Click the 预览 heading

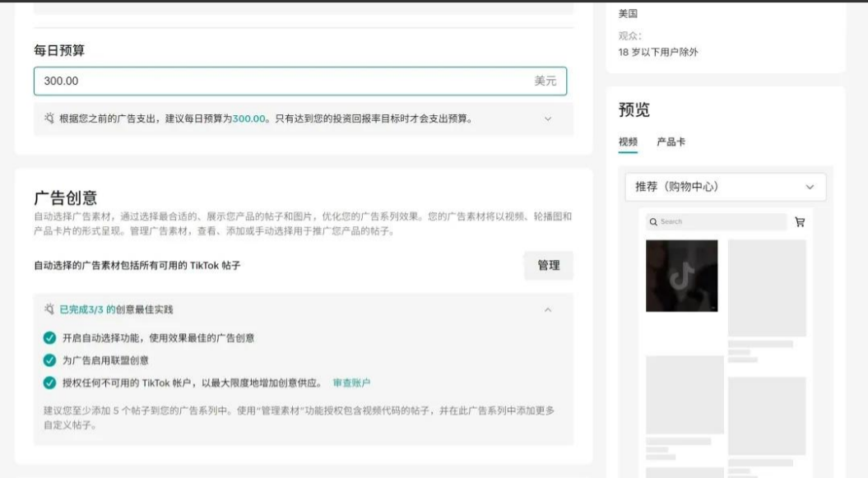[x=634, y=109]
